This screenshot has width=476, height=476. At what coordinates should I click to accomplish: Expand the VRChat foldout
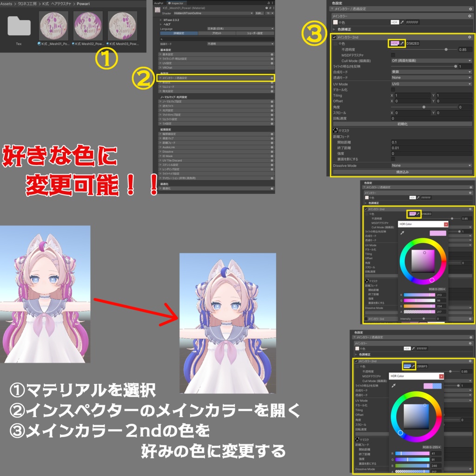point(217,68)
